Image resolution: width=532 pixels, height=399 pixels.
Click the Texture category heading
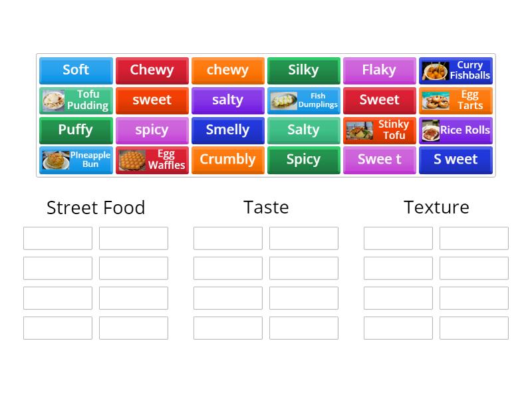tap(436, 207)
